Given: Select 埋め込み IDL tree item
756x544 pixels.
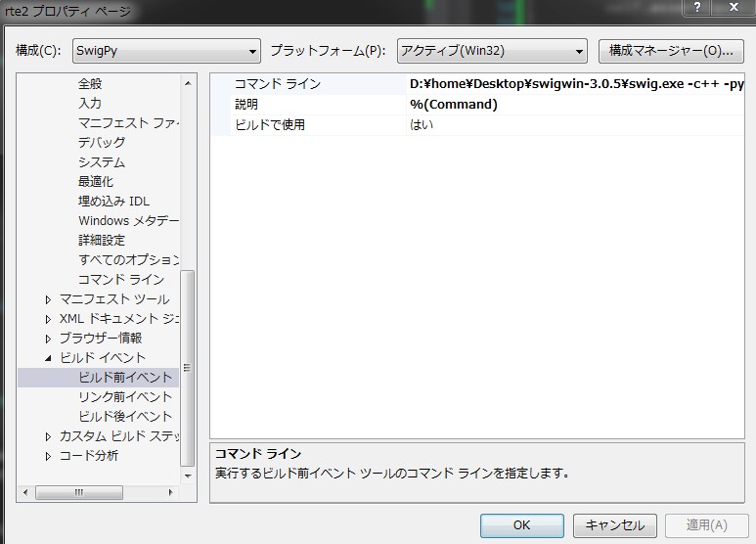Looking at the screenshot, I should pyautogui.click(x=114, y=202).
